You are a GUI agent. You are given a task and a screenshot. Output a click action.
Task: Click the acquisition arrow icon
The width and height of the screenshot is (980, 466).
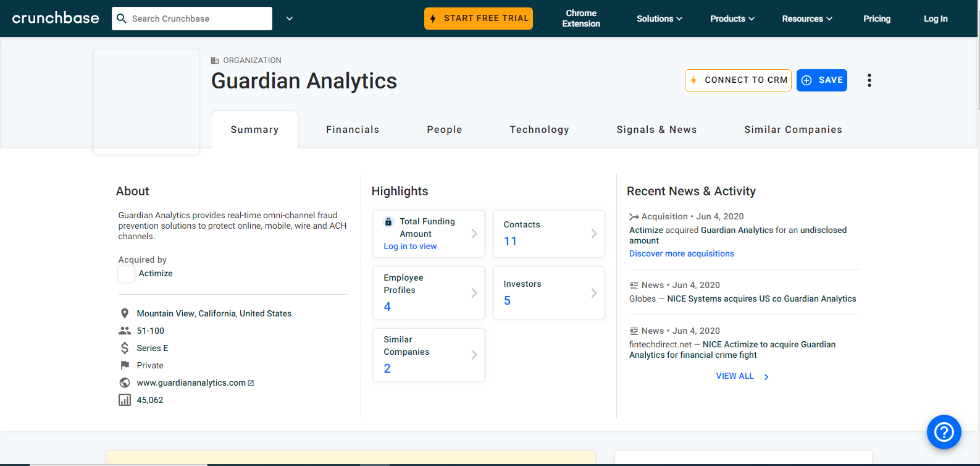tap(634, 217)
